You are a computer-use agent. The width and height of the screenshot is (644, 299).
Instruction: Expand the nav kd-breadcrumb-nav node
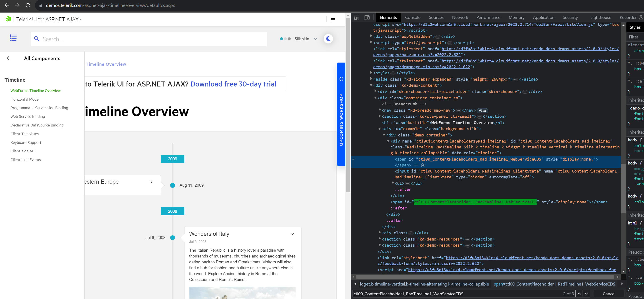click(380, 110)
